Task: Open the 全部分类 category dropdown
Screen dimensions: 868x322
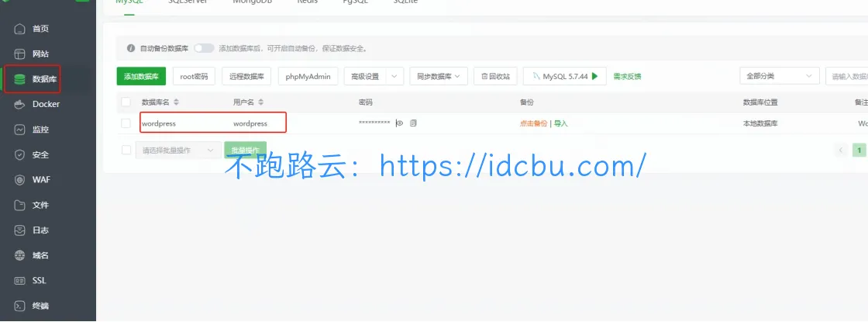Action: pyautogui.click(x=780, y=77)
